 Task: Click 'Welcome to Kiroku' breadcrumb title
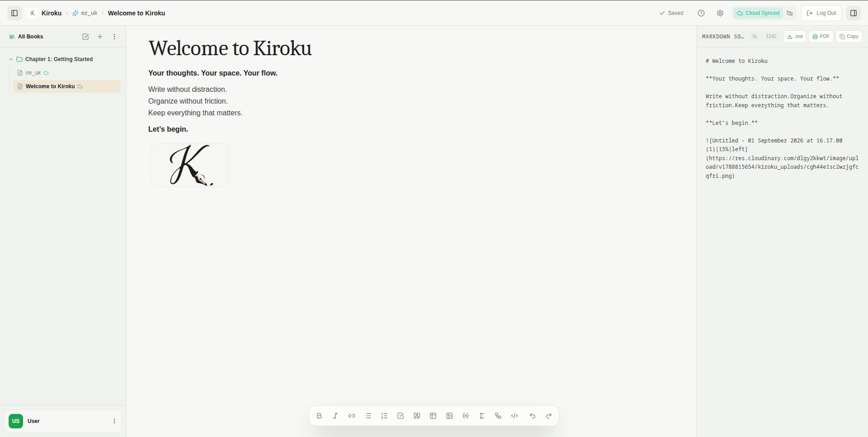(x=137, y=13)
